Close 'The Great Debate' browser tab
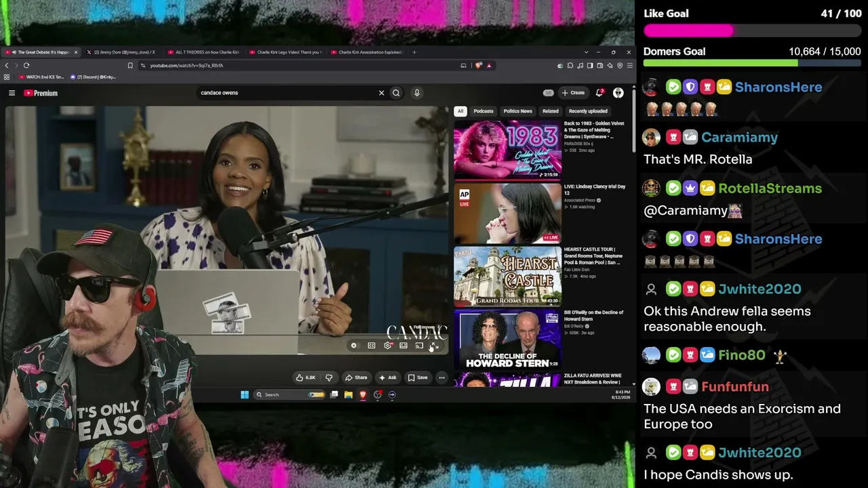The image size is (868, 488). (75, 52)
